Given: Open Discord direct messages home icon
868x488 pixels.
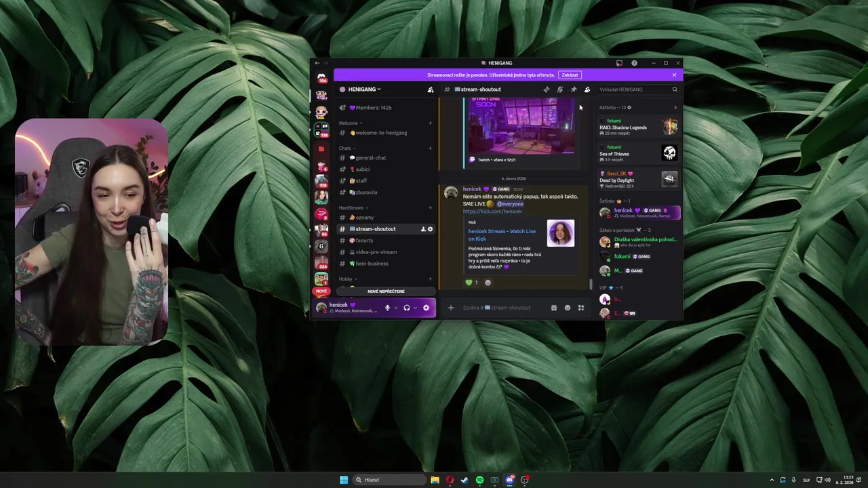Looking at the screenshot, I should pyautogui.click(x=321, y=77).
